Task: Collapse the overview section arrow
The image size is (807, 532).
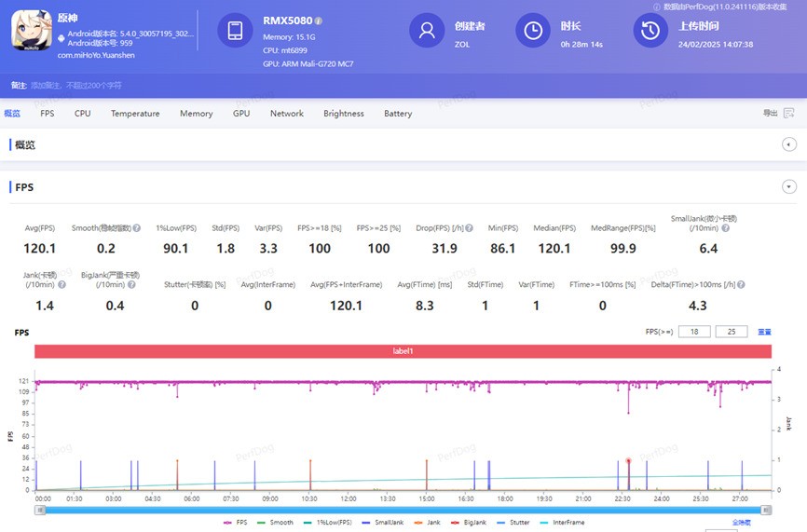Action: [789, 144]
